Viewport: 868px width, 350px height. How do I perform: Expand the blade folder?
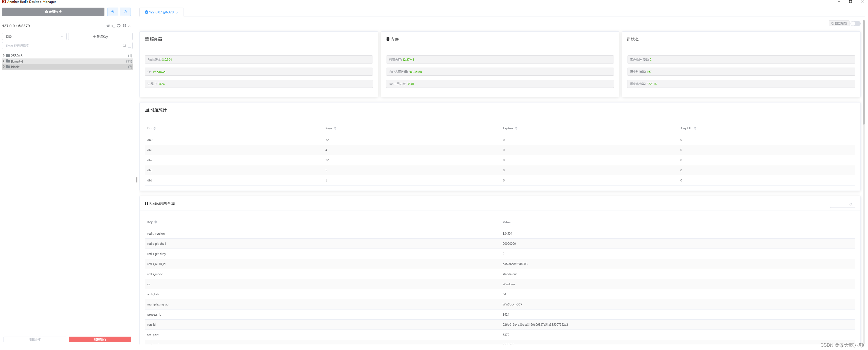pyautogui.click(x=4, y=67)
